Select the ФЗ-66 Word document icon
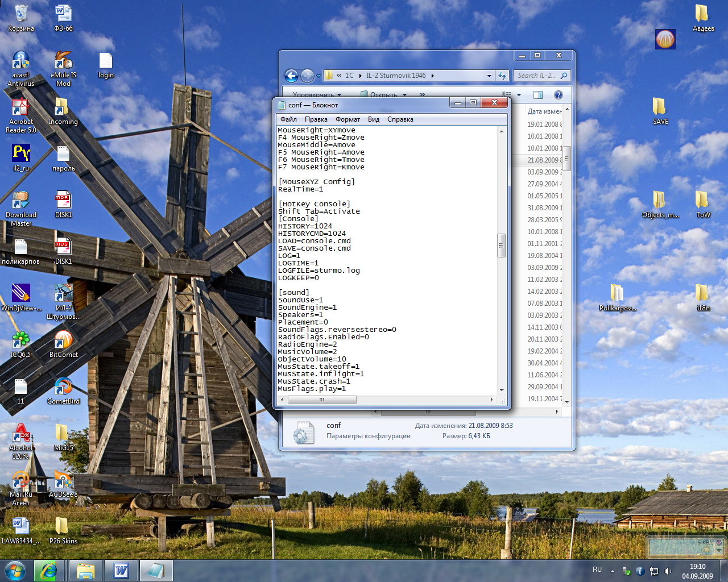Screen dimensions: 728x582 [63, 18]
